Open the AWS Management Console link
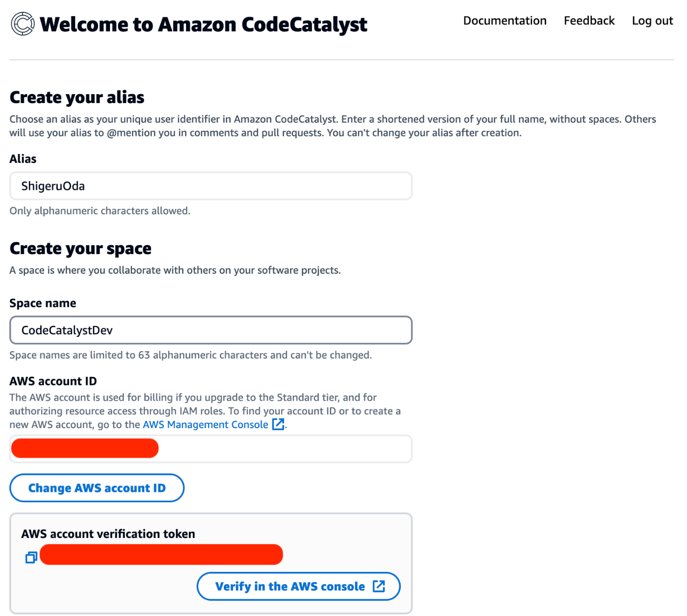The image size is (687, 616). (x=206, y=425)
